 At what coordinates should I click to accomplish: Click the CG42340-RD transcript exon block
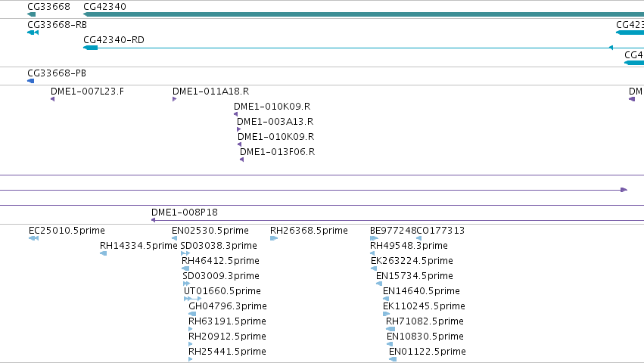[91, 48]
